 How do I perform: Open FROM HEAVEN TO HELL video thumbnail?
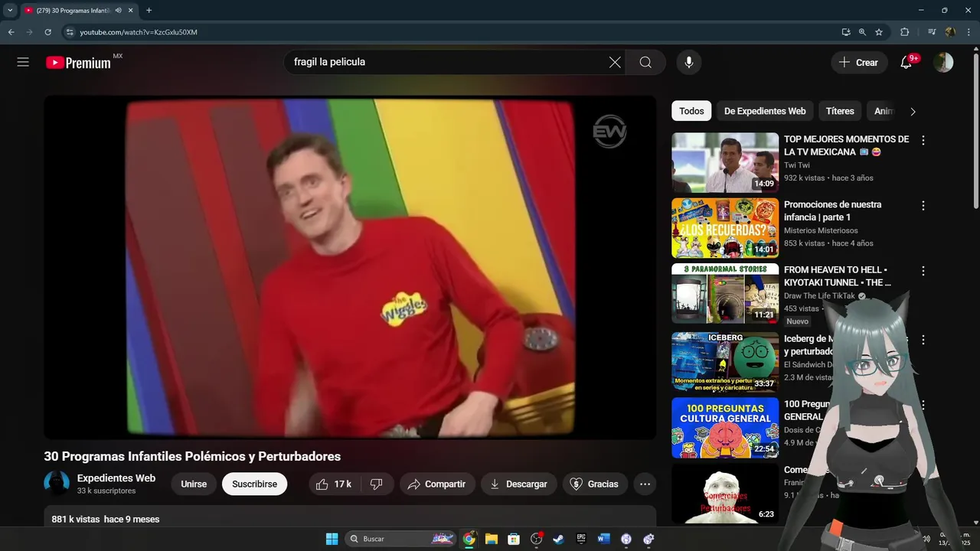click(x=725, y=293)
